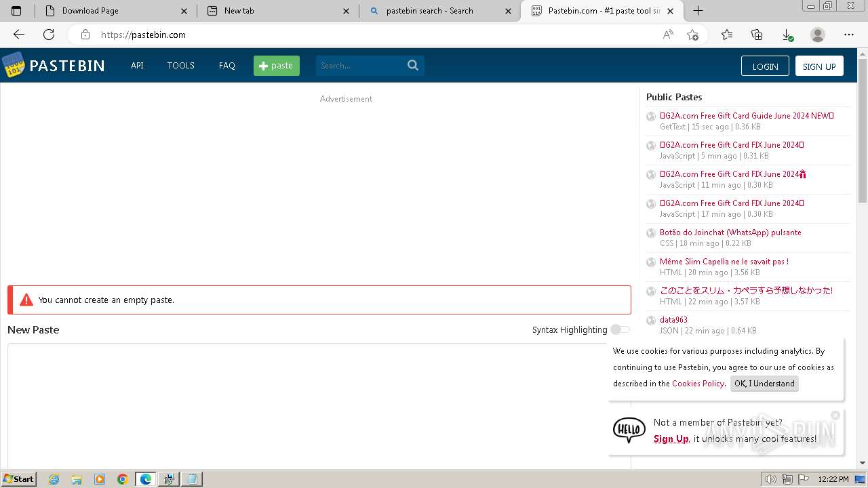
Task: Open the Collections icon
Action: tap(757, 35)
